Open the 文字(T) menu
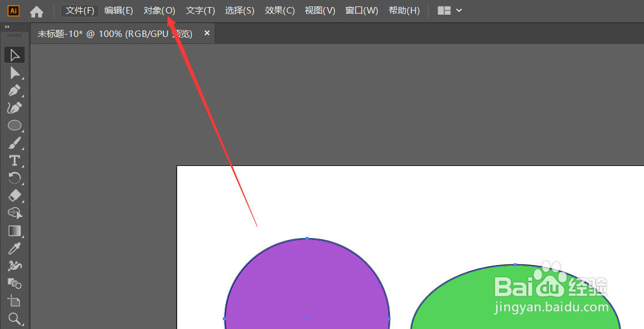Viewport: 644px width, 329px height. [x=201, y=11]
